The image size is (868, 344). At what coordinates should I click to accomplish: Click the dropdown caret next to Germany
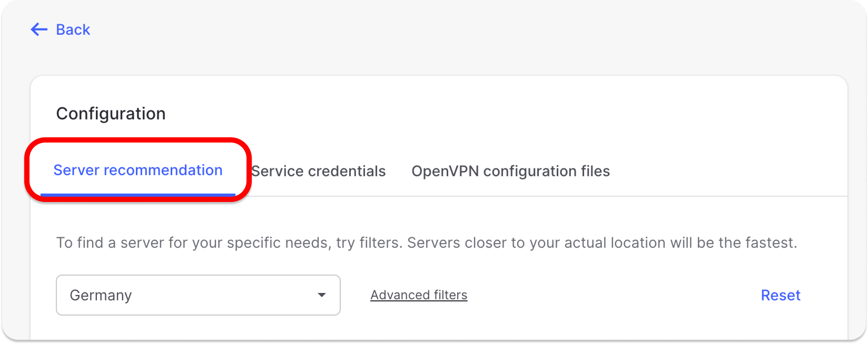[322, 295]
